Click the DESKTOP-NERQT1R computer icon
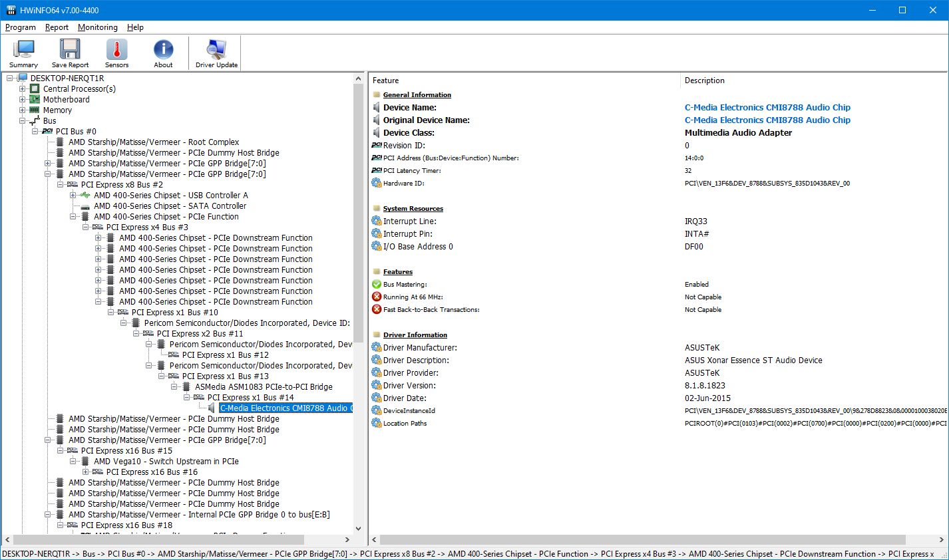949x560 pixels. 23,78
